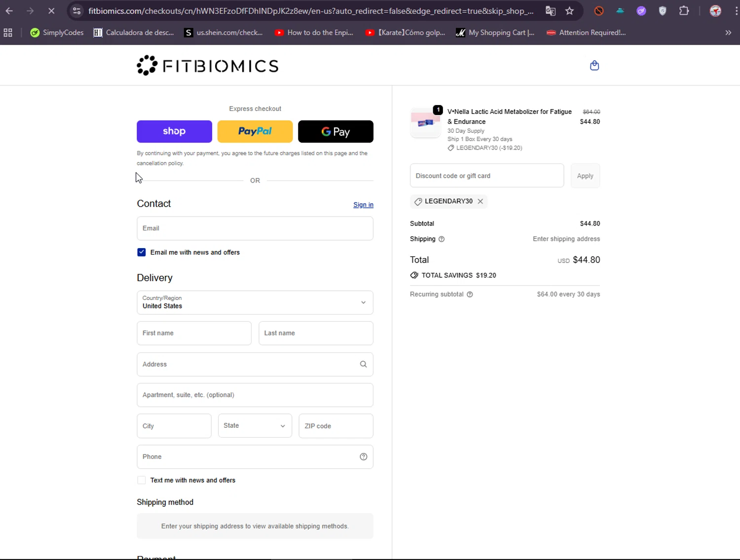Open the red blocker extension icon
This screenshot has width=740, height=560.
tap(599, 11)
